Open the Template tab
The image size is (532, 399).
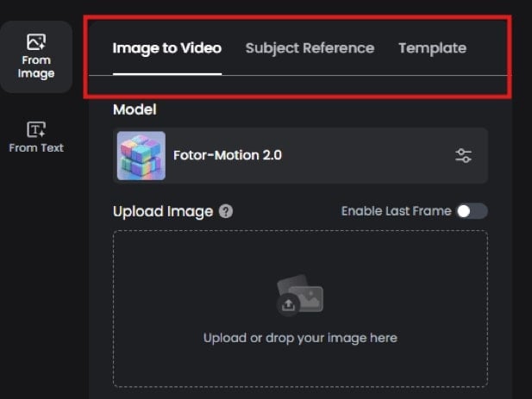(x=432, y=48)
